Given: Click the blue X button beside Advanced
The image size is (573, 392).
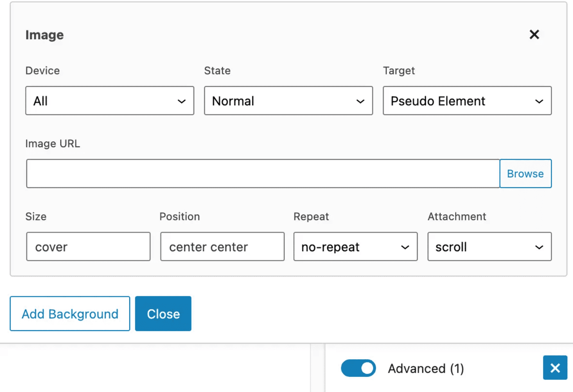Looking at the screenshot, I should 555,368.
